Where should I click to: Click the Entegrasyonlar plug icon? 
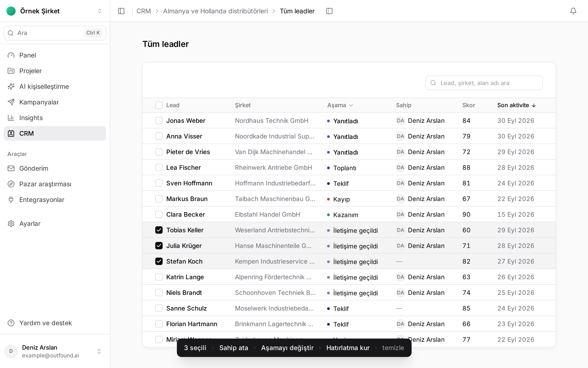tap(11, 200)
